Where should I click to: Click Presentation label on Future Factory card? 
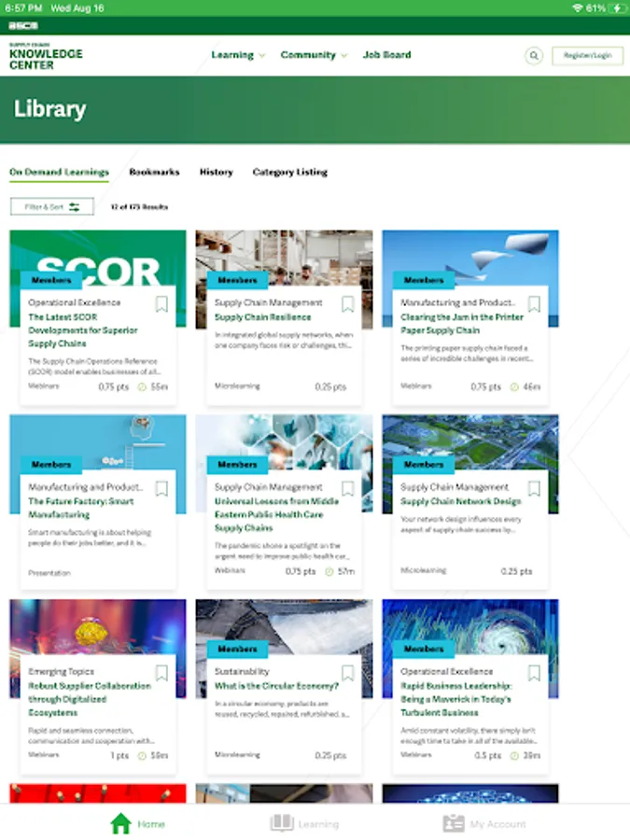[49, 573]
